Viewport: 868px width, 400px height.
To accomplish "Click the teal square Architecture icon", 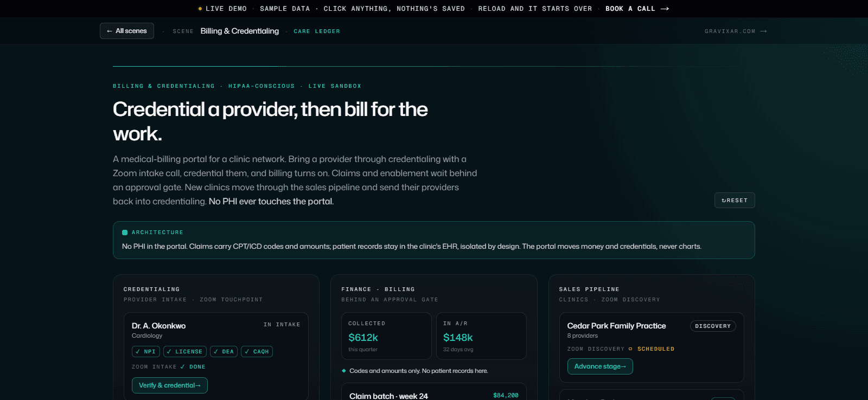I will [x=125, y=233].
